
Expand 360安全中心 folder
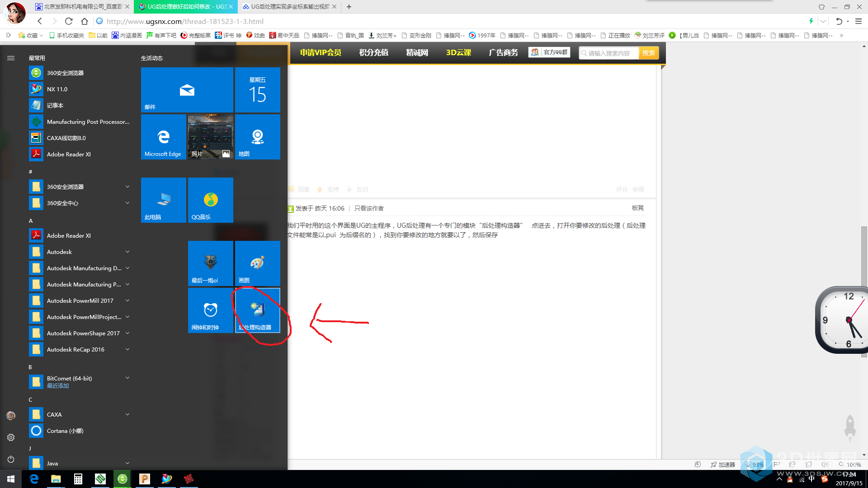click(80, 203)
